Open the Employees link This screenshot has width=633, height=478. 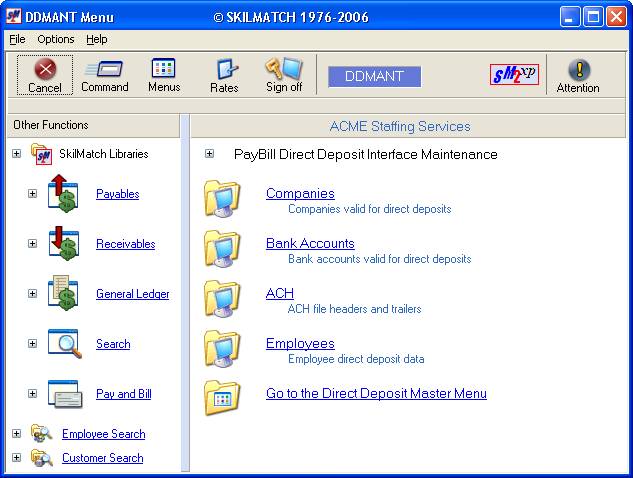(x=300, y=344)
